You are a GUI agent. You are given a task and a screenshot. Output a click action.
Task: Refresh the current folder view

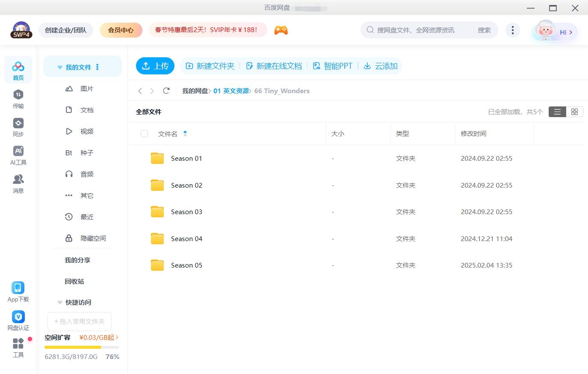[166, 91]
